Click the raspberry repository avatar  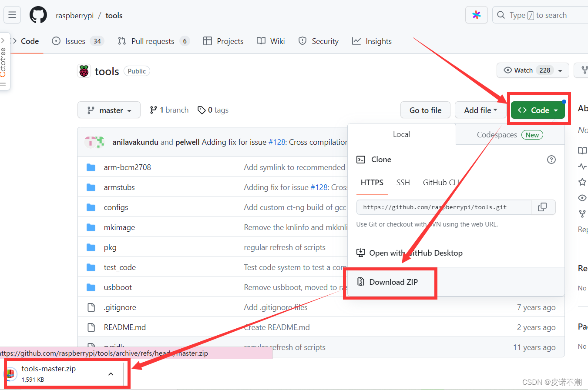point(84,71)
